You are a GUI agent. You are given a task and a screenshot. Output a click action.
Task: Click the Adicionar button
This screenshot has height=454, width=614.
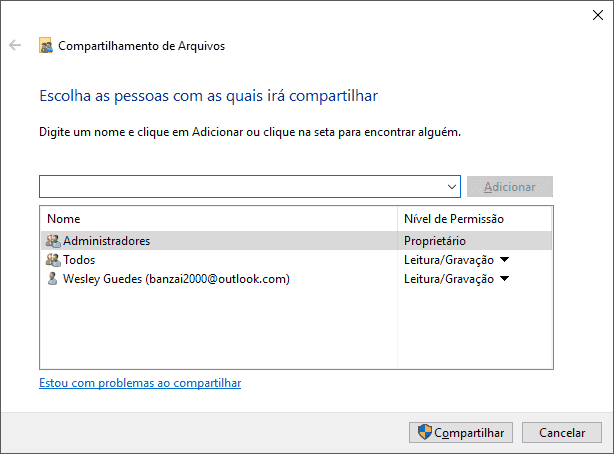510,187
